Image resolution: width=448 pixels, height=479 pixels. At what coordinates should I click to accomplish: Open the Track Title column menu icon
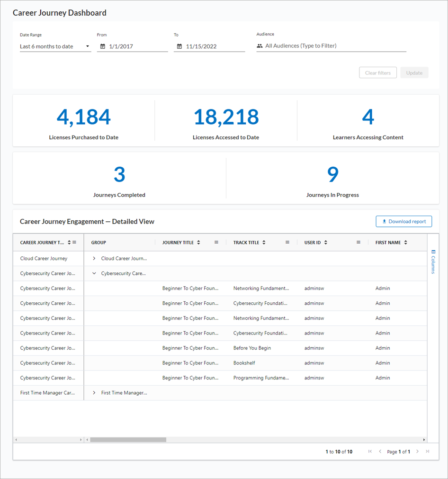[287, 243]
